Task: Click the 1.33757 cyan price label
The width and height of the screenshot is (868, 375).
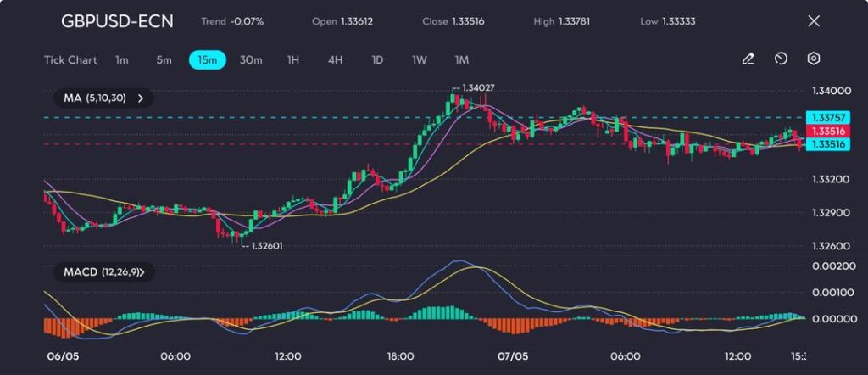Action: point(826,117)
